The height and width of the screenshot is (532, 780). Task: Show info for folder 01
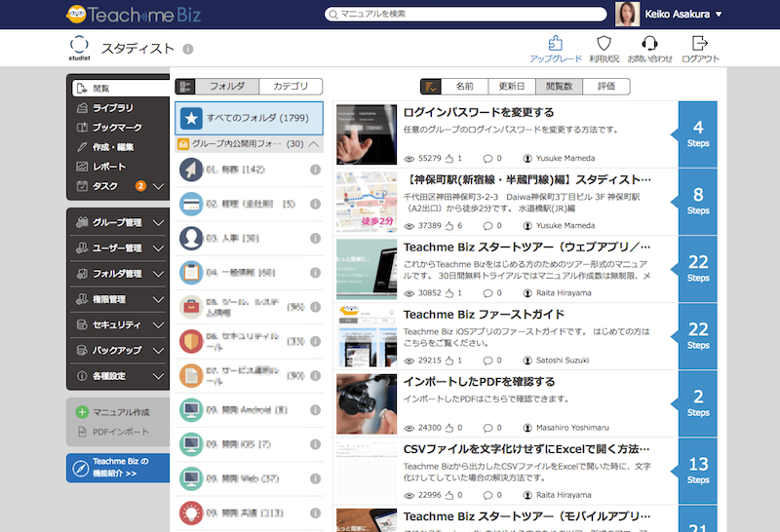pyautogui.click(x=315, y=170)
